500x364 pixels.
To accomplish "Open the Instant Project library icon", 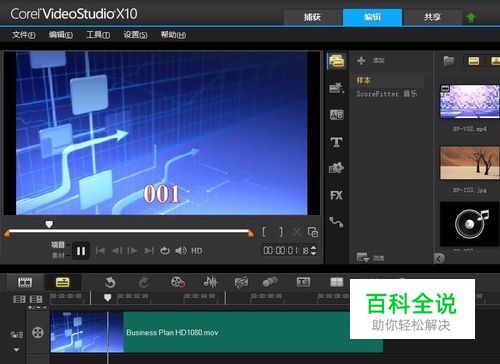I will point(337,88).
